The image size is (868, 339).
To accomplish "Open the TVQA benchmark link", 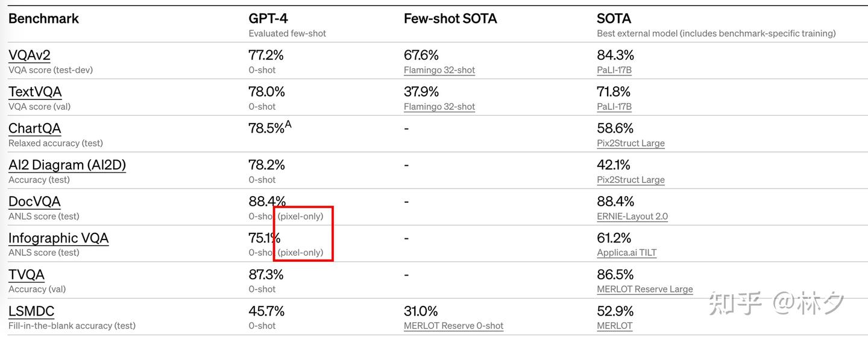I will [x=27, y=274].
